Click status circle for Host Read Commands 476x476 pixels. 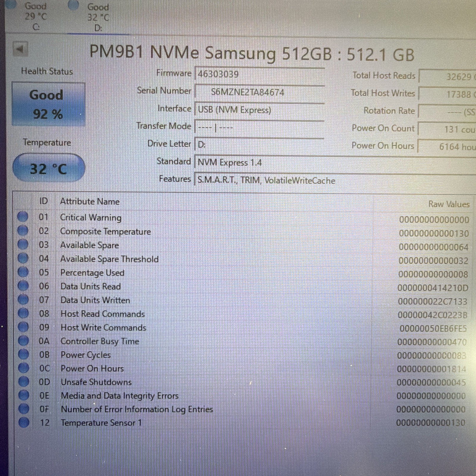[23, 313]
